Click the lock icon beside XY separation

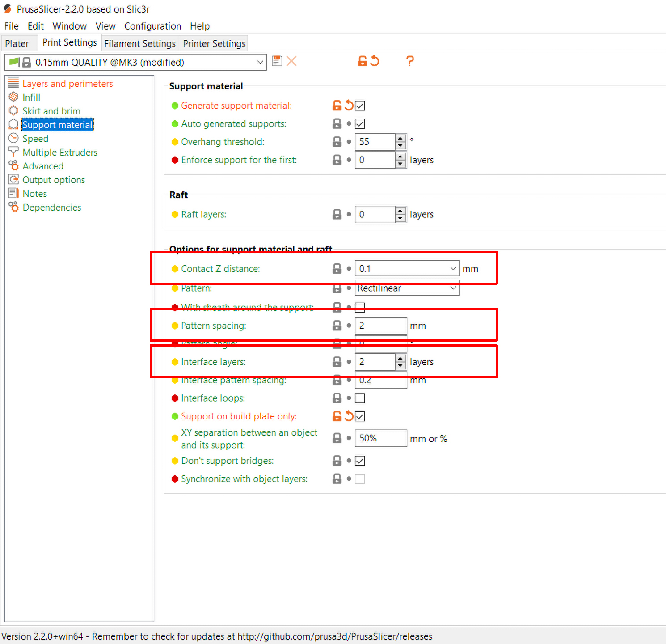point(337,438)
